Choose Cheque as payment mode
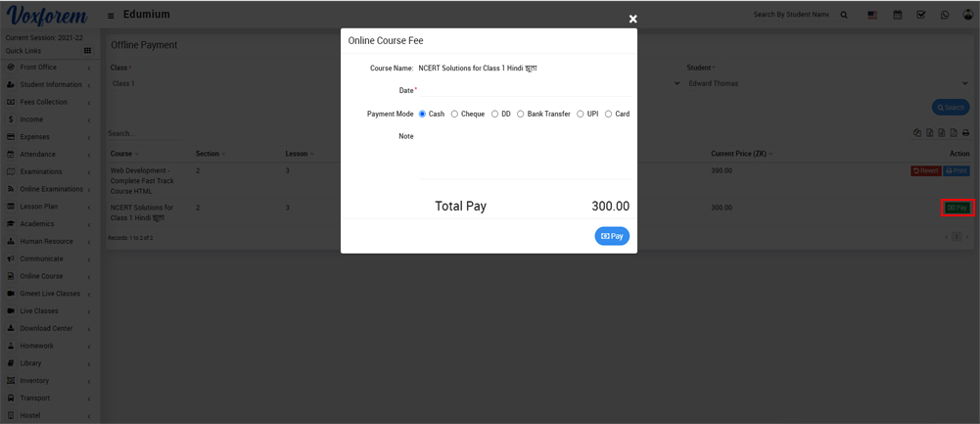 click(454, 114)
